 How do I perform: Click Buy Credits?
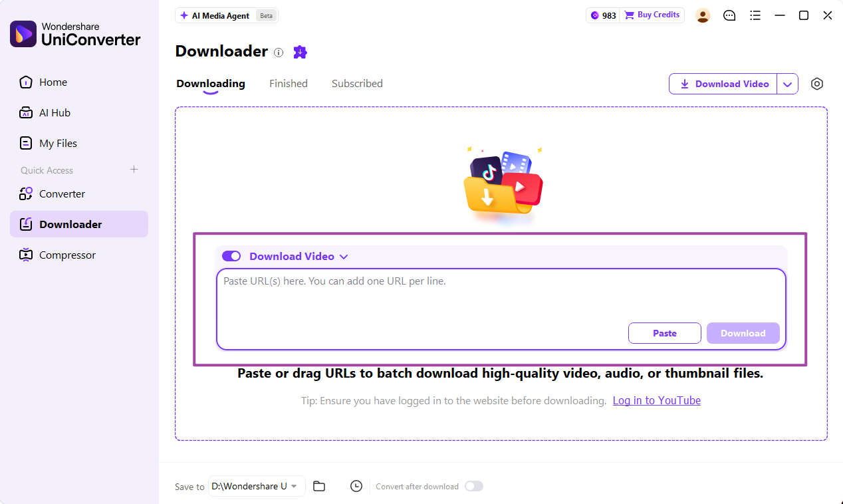[652, 15]
